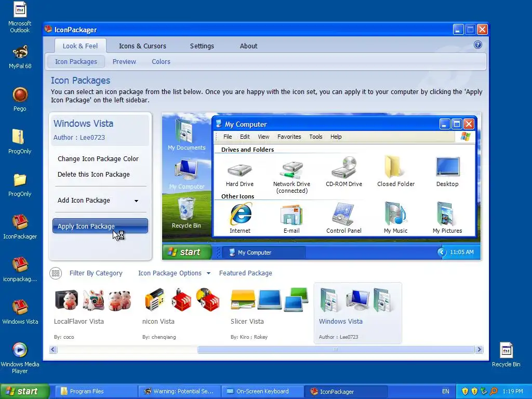Select the IconPackager desktop shortcut

tap(20, 227)
